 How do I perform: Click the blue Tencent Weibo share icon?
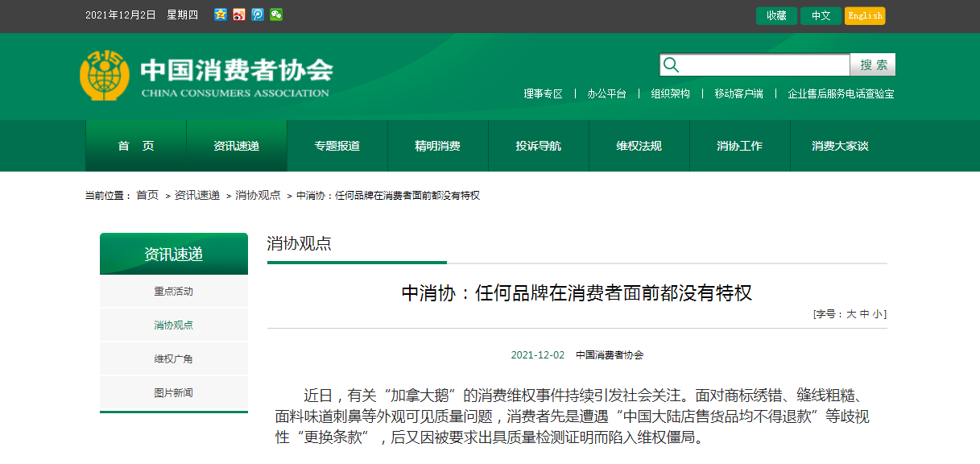point(258,14)
